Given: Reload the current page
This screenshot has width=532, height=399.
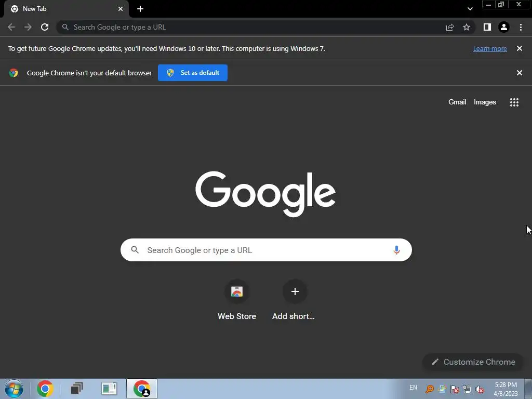Looking at the screenshot, I should tap(45, 27).
